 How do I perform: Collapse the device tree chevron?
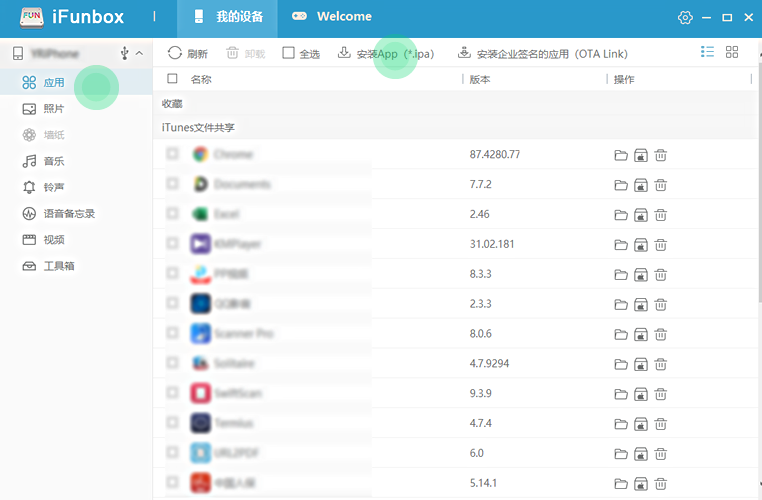139,53
